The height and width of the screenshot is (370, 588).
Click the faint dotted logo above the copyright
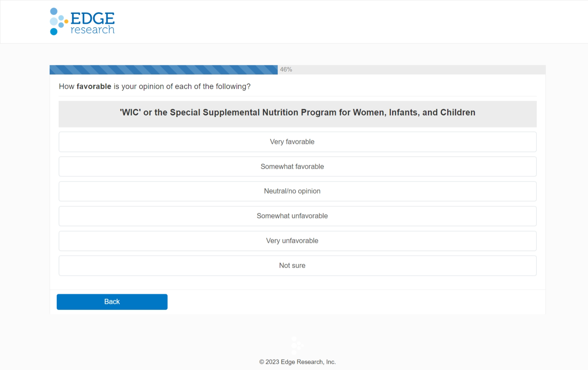(x=296, y=345)
